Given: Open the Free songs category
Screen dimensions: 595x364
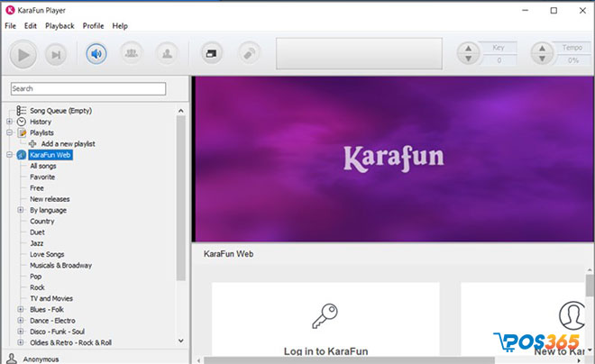Looking at the screenshot, I should point(37,187).
